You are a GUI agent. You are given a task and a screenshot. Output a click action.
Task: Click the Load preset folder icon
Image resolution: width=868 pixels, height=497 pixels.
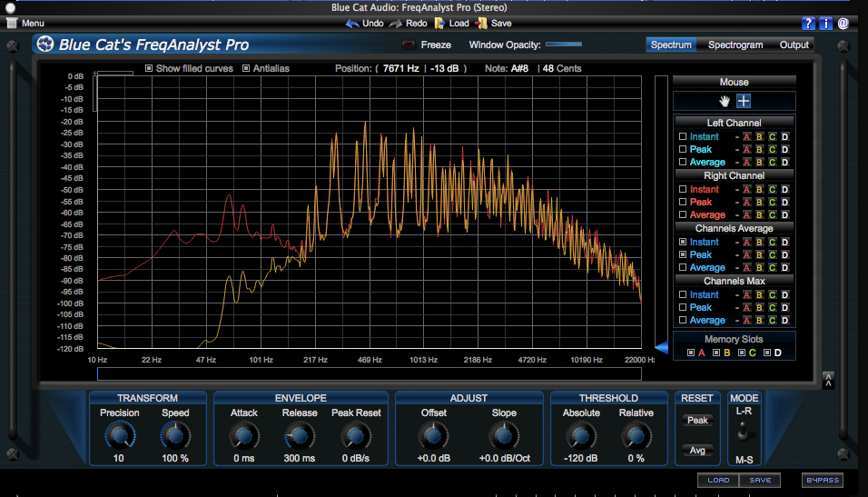439,24
